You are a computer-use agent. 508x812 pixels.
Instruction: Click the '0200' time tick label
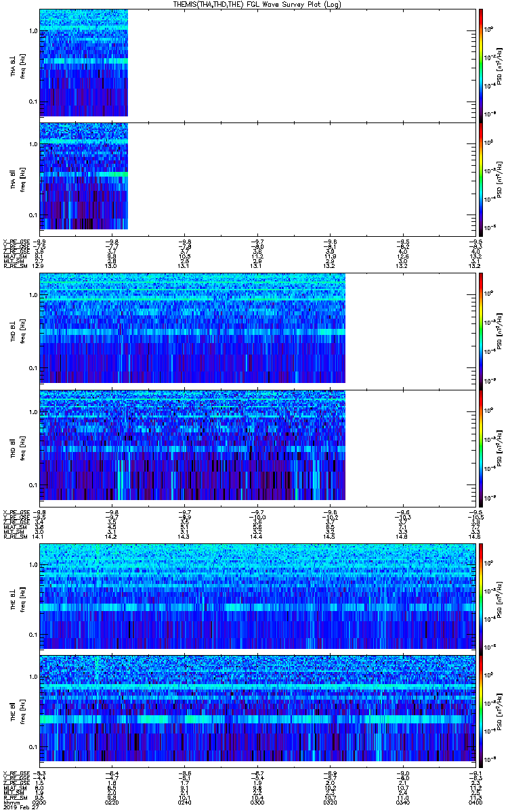click(x=40, y=803)
